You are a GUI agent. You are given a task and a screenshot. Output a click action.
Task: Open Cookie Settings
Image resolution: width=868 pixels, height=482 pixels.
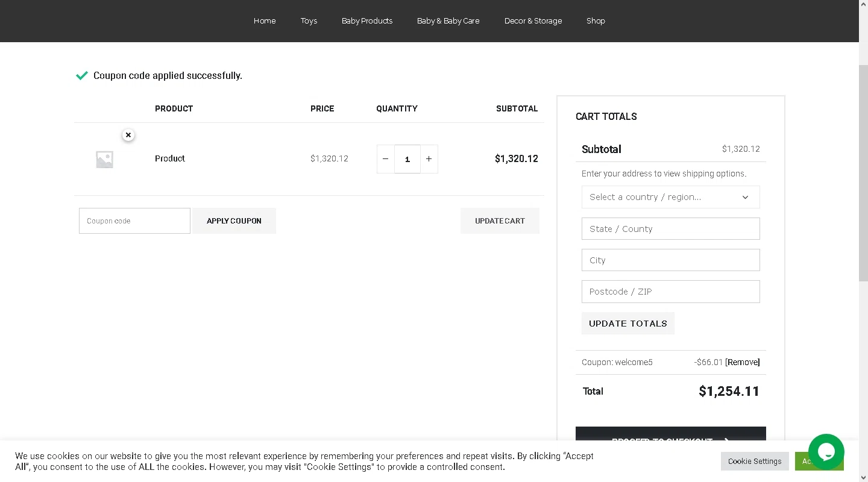click(755, 461)
